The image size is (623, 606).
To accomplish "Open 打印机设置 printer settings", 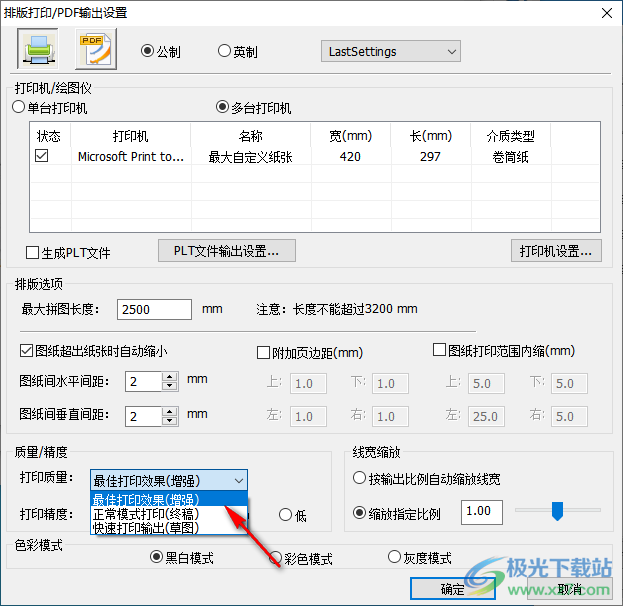I will [556, 251].
